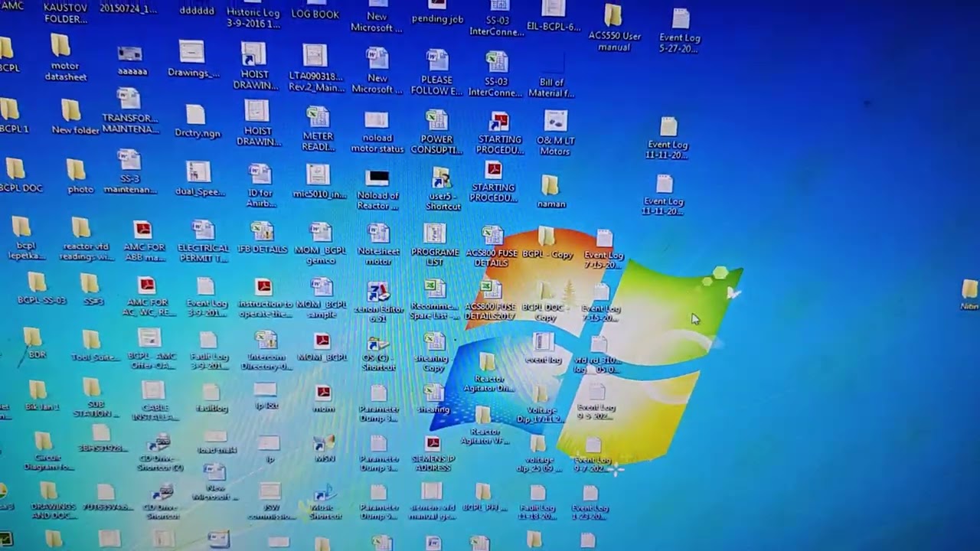The image size is (980, 551).
Task: Open the METER READI... spreadsheet
Action: [x=318, y=129]
